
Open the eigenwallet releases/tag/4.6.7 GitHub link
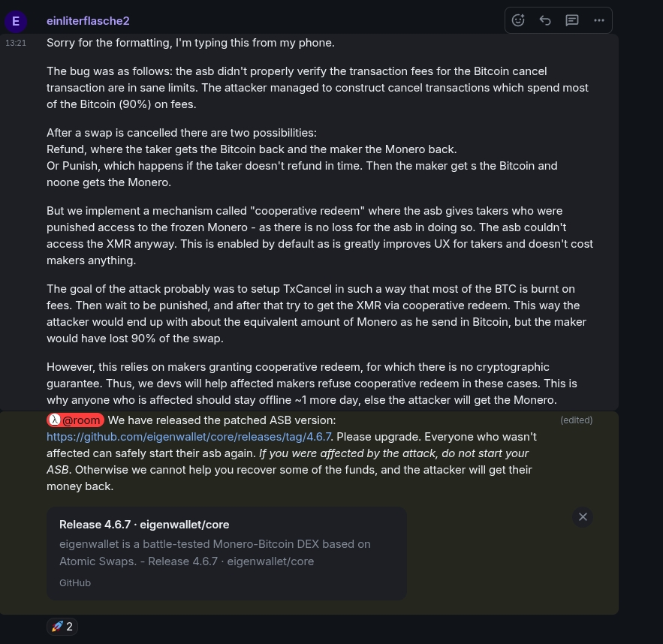pos(189,437)
